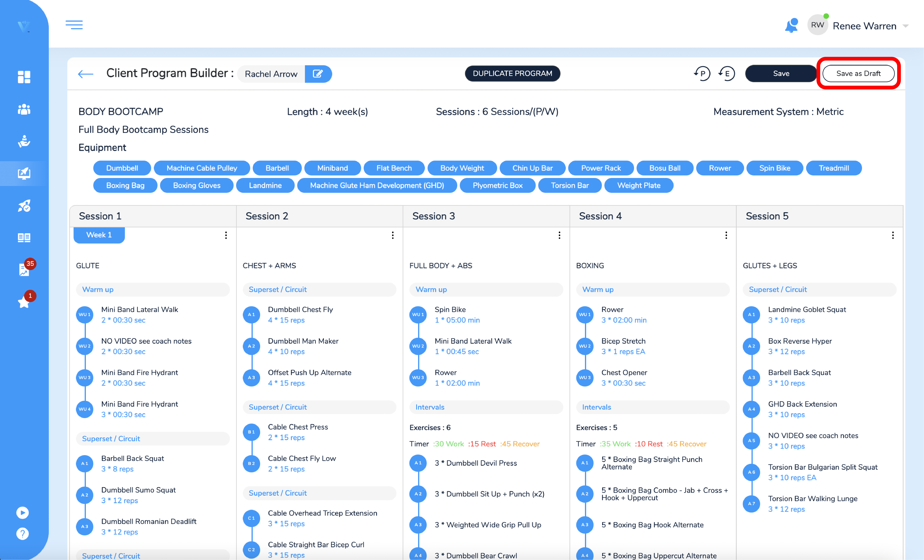Screen dimensions: 924x560
Task: Open Session 3 three-dot options menu
Action: [x=559, y=235]
